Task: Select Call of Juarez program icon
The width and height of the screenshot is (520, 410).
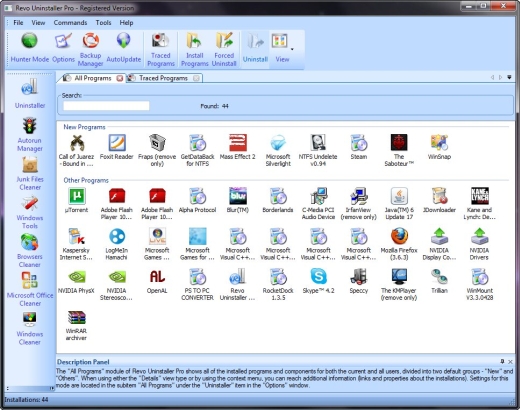Action: point(76,150)
